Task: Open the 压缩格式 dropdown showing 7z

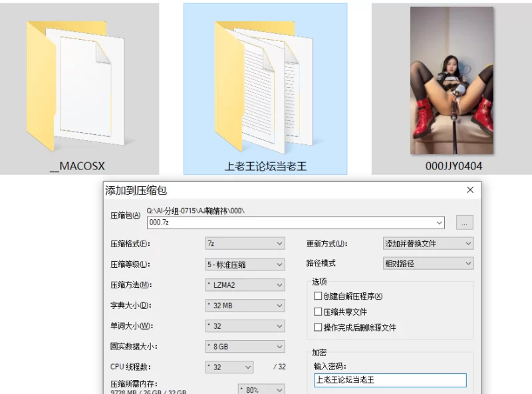Action: point(245,244)
